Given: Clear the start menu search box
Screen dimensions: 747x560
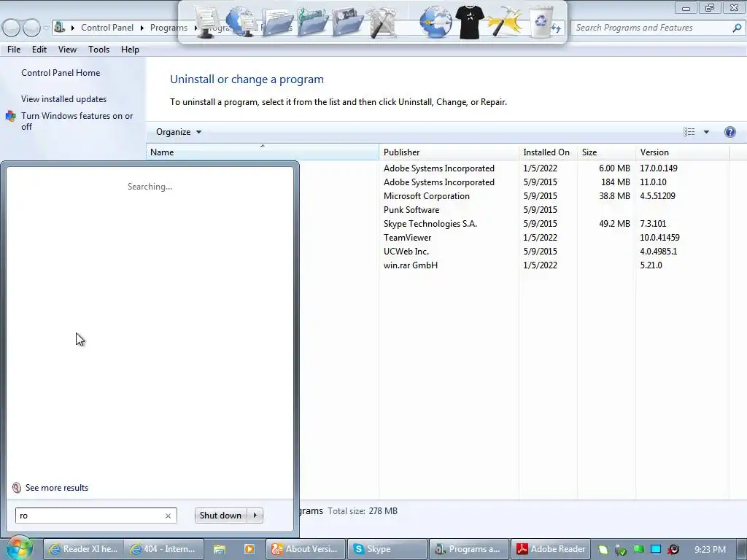Looking at the screenshot, I should pos(168,516).
